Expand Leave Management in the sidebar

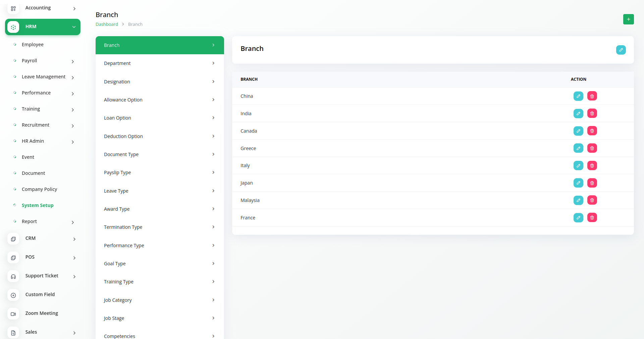tap(43, 77)
